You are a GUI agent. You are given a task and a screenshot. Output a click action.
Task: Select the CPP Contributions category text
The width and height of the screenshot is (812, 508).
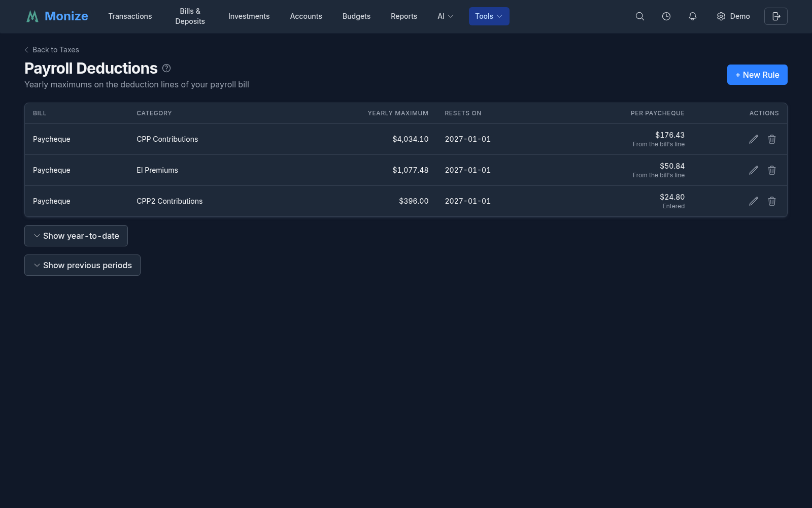pyautogui.click(x=167, y=139)
